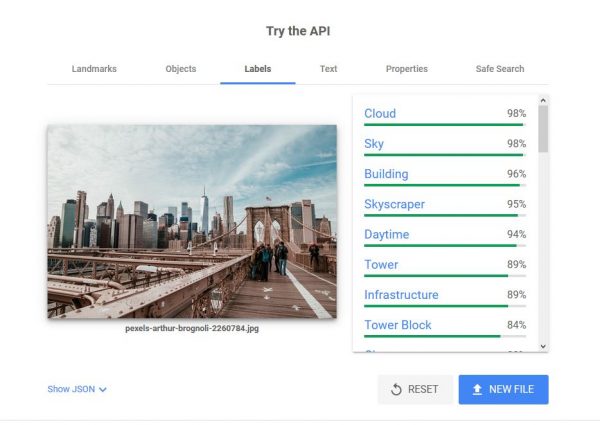Image resolution: width=600 pixels, height=425 pixels.
Task: Open the Objects tab
Action: pos(181,69)
